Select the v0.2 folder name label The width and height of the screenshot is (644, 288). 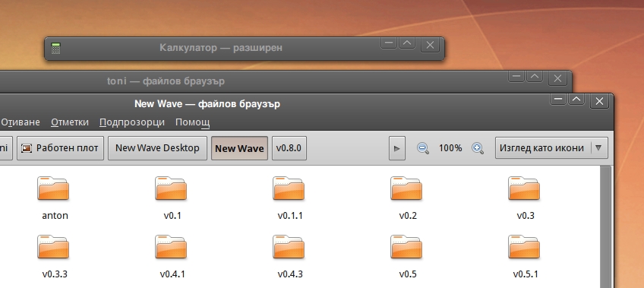click(408, 215)
